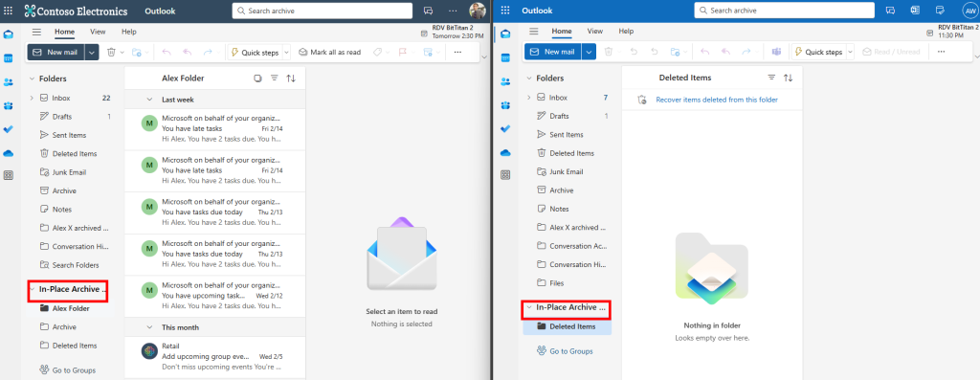This screenshot has height=380, width=980.
Task: Open Go to Groups in right window
Action: coord(565,351)
